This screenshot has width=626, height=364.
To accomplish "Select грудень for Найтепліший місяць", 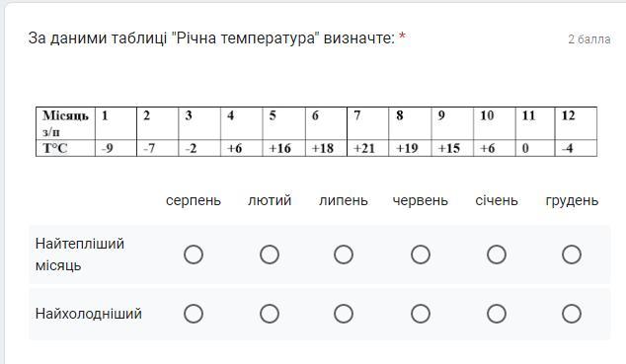I will [x=572, y=255].
